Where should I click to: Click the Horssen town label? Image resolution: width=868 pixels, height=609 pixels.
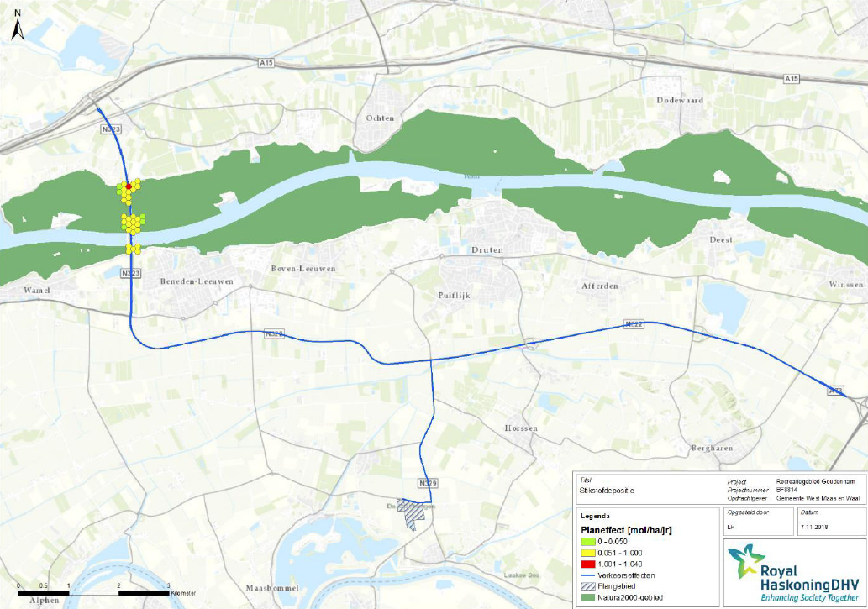click(x=521, y=428)
